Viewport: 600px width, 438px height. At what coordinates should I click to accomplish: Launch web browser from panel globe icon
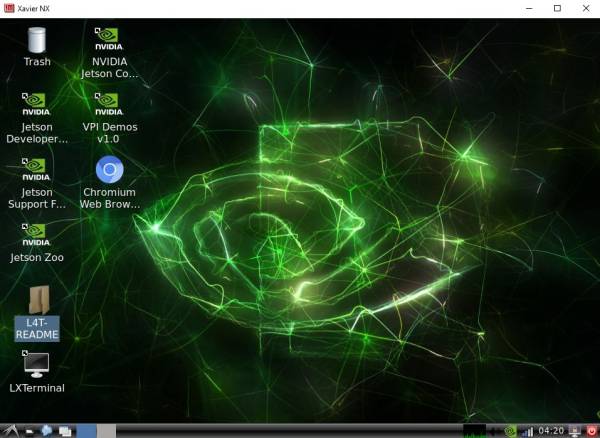tap(47, 431)
